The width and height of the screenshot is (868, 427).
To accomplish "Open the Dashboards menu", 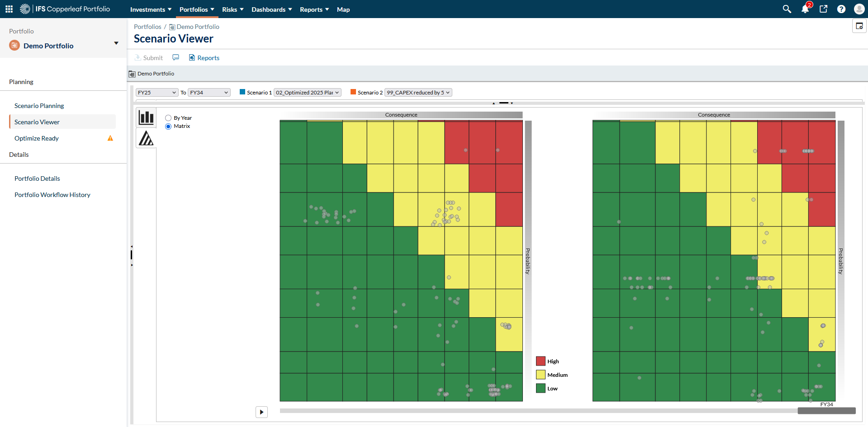I will 271,9.
